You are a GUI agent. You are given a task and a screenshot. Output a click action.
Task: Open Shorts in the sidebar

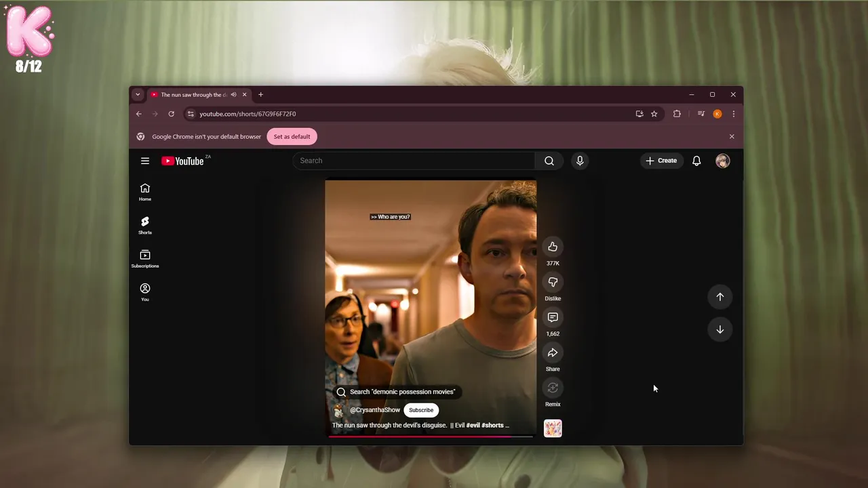145,225
